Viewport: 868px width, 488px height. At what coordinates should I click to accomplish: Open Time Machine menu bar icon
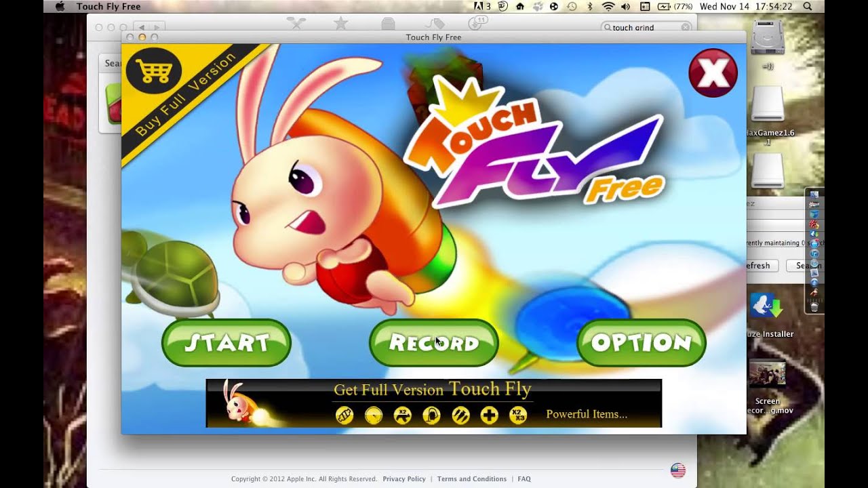tap(572, 7)
